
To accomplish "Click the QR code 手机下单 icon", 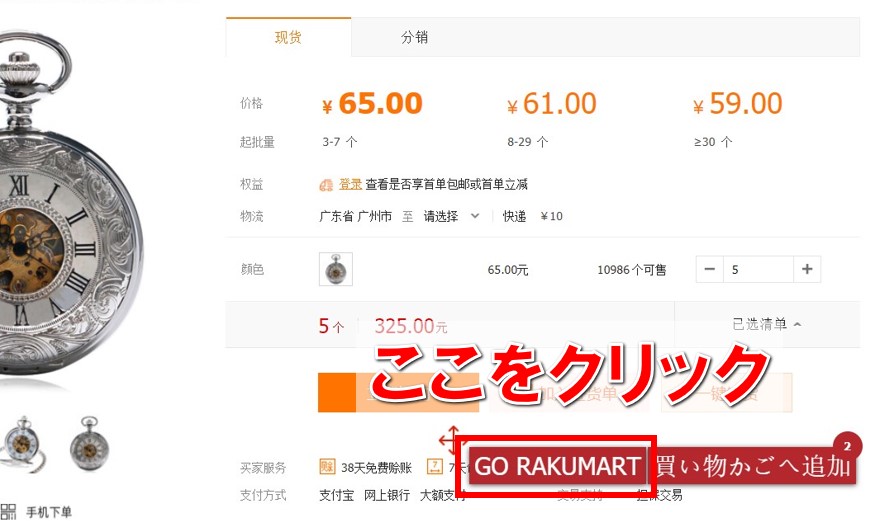I will [x=8, y=512].
